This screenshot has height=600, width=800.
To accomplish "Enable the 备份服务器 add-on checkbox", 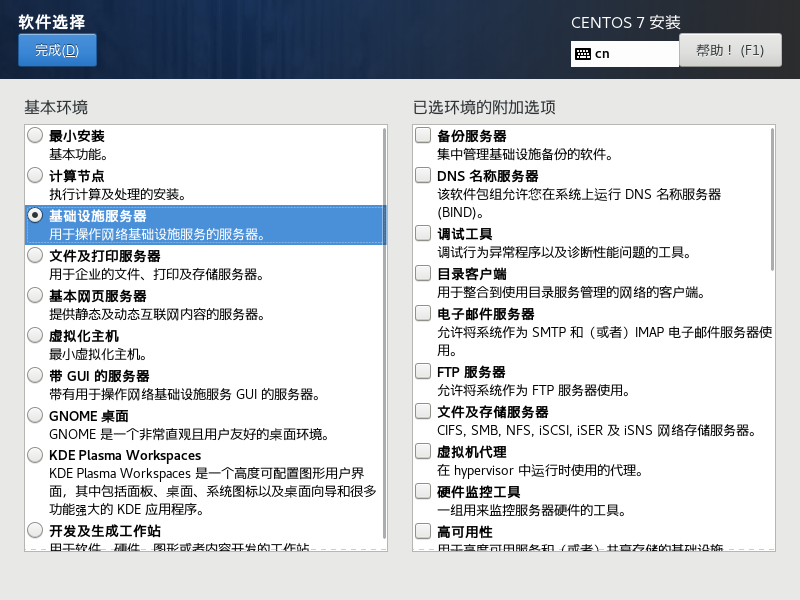I will click(x=424, y=135).
